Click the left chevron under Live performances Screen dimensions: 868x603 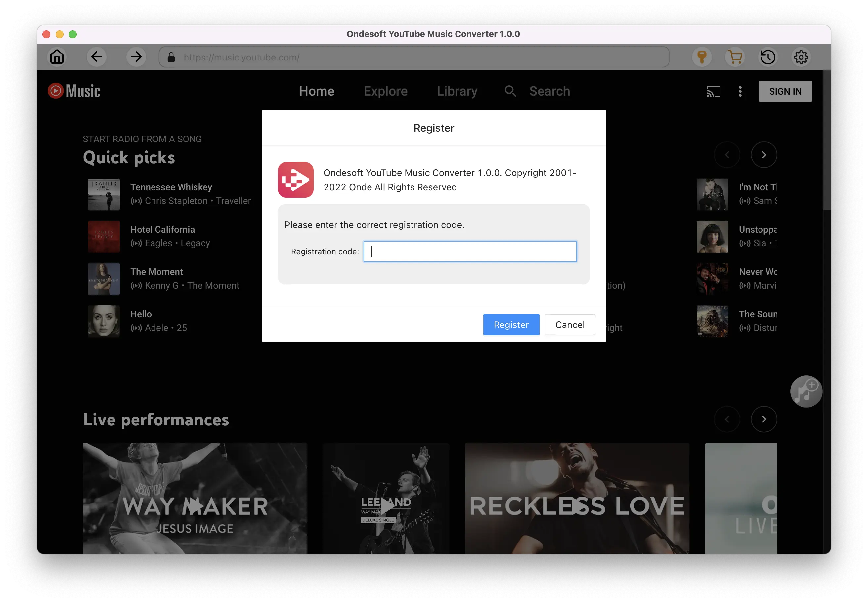727,419
